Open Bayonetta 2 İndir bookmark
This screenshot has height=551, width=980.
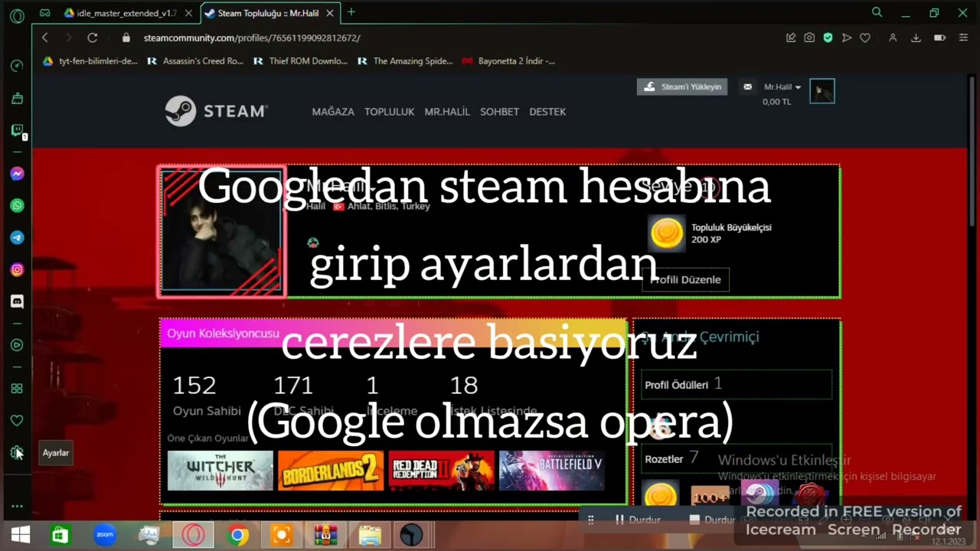(x=509, y=60)
